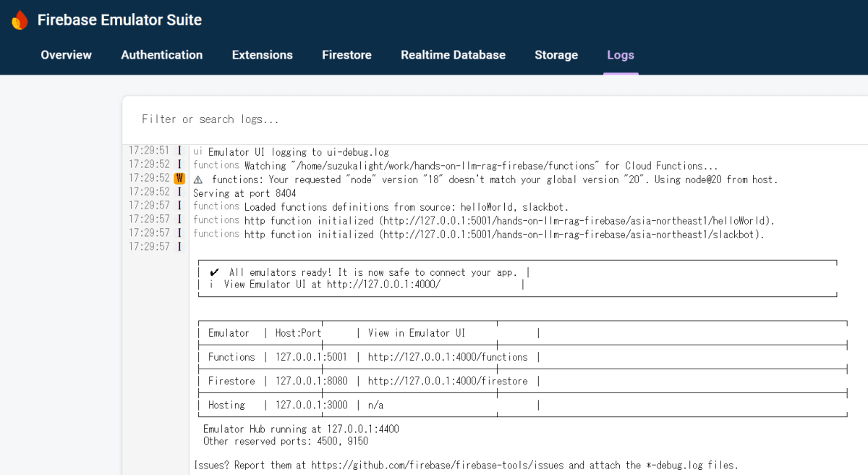The width and height of the screenshot is (868, 475).
Task: Click the orange W warning badge
Action: coord(179,178)
